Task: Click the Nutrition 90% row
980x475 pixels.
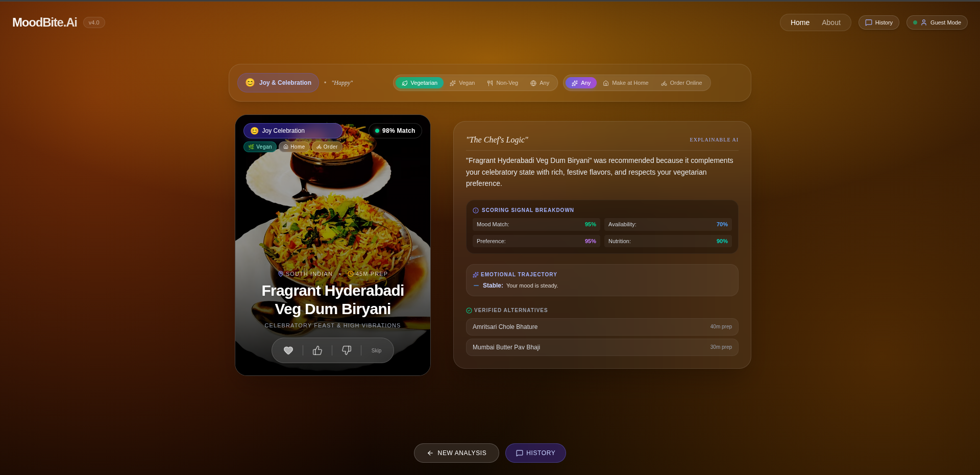Action: click(x=668, y=241)
